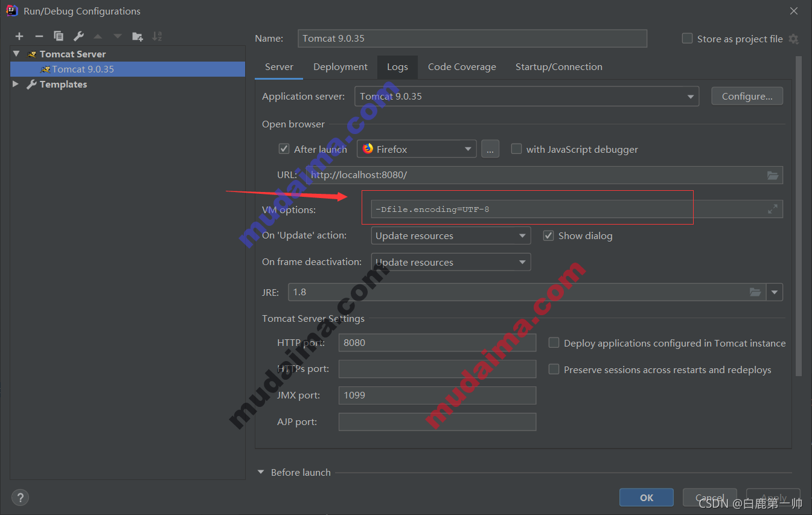Viewport: 812px width, 515px height.
Task: Expand the Templates tree node
Action: [16, 85]
